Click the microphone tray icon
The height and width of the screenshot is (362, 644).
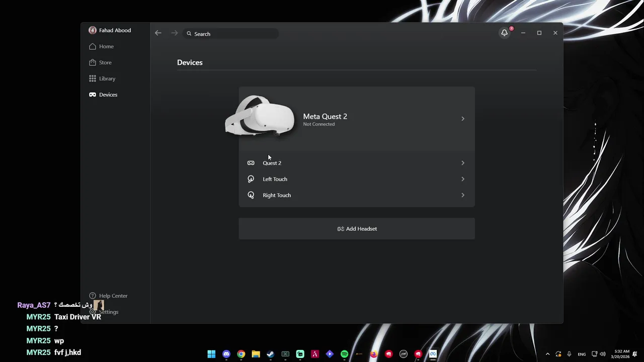569,354
